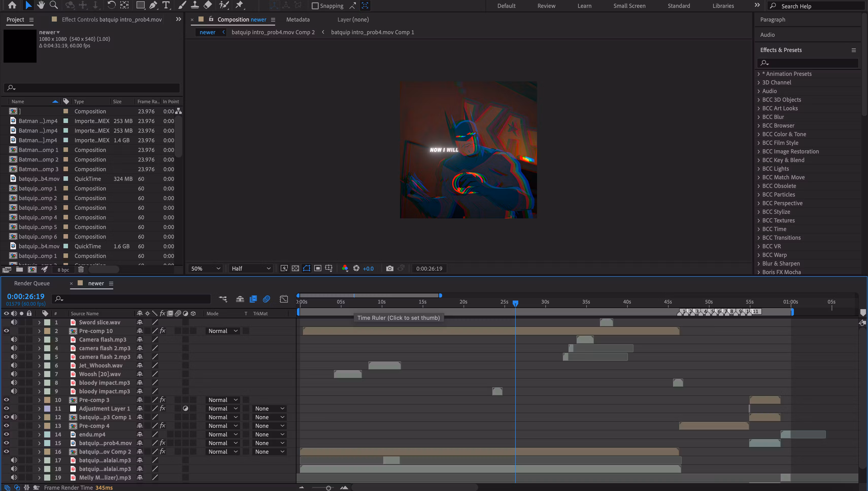The width and height of the screenshot is (868, 491).
Task: Mute audio of the Melly M...lizer).mp3 layer
Action: tap(14, 477)
